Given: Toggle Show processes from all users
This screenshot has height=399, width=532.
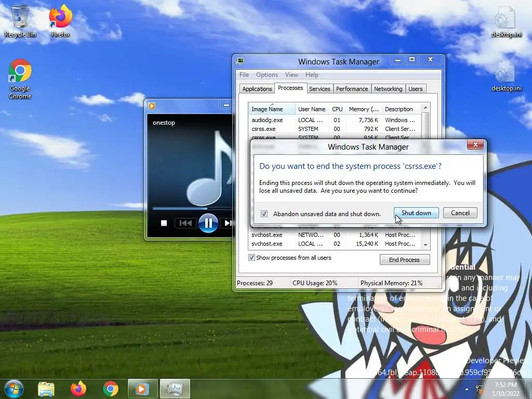Looking at the screenshot, I should click(x=251, y=258).
